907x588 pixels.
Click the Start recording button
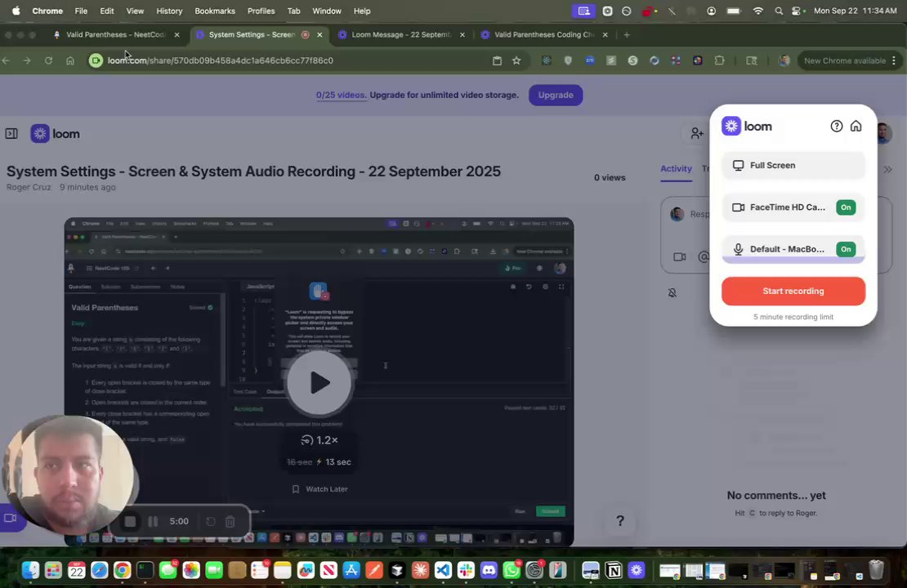(793, 291)
